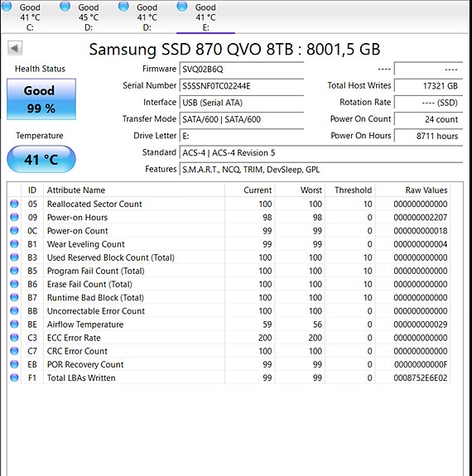Click the Firmware value field
472x476 pixels.
coord(242,70)
